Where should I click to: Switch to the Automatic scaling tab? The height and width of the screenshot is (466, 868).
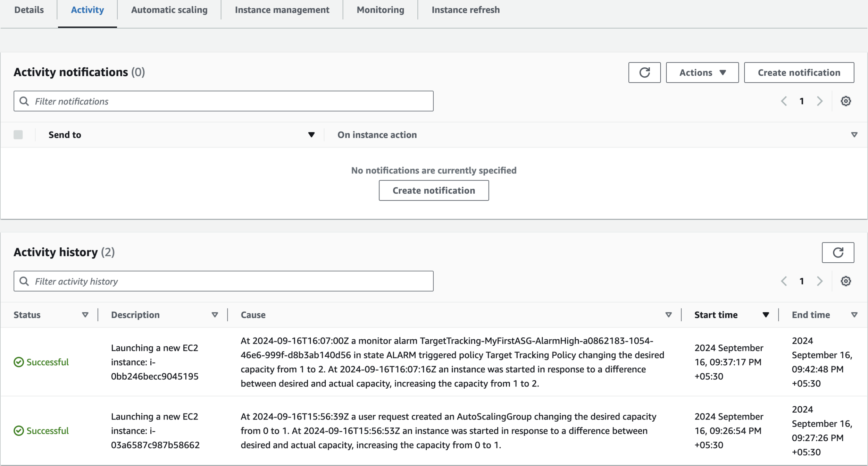point(169,10)
